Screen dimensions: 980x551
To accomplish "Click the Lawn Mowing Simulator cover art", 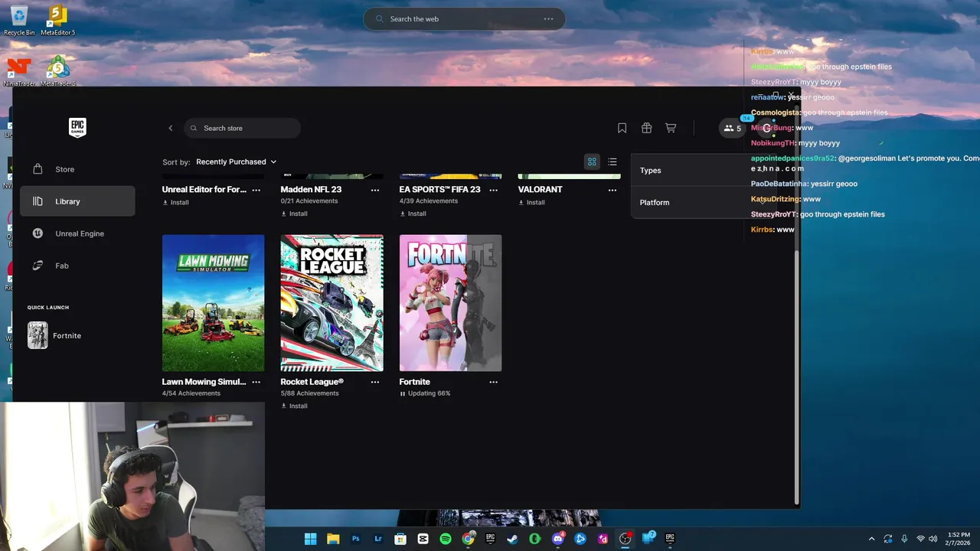I will [214, 303].
